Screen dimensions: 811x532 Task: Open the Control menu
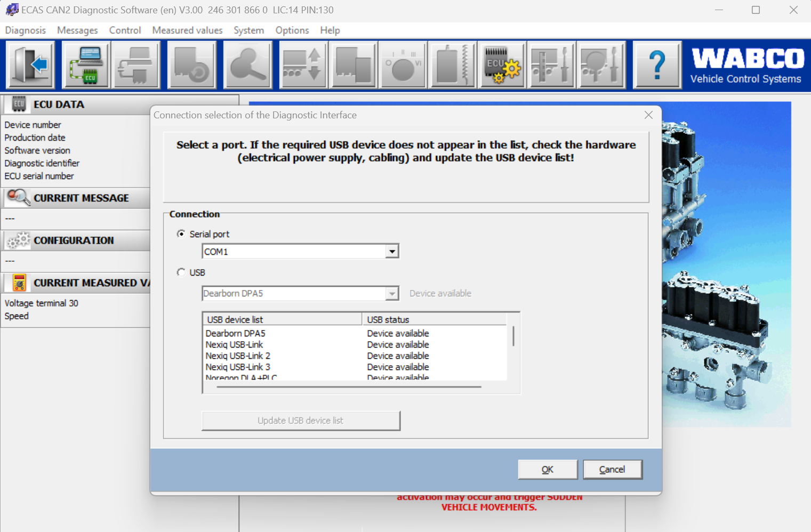pyautogui.click(x=125, y=30)
